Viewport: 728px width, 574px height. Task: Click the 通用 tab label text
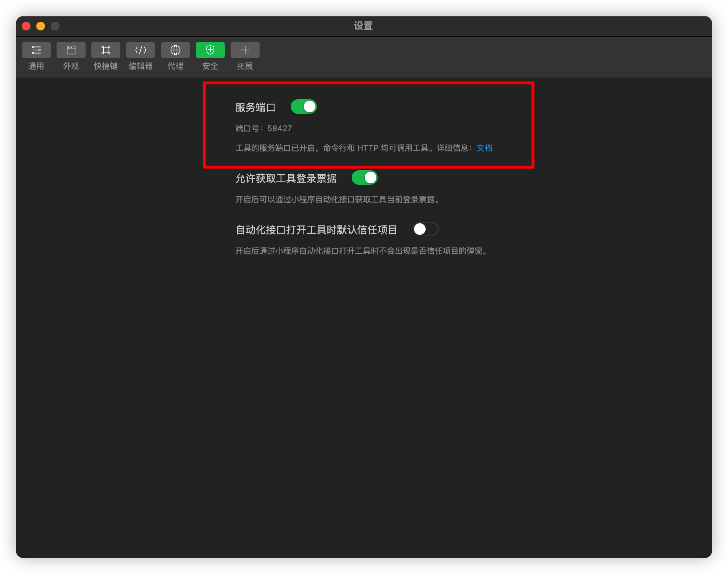(36, 66)
